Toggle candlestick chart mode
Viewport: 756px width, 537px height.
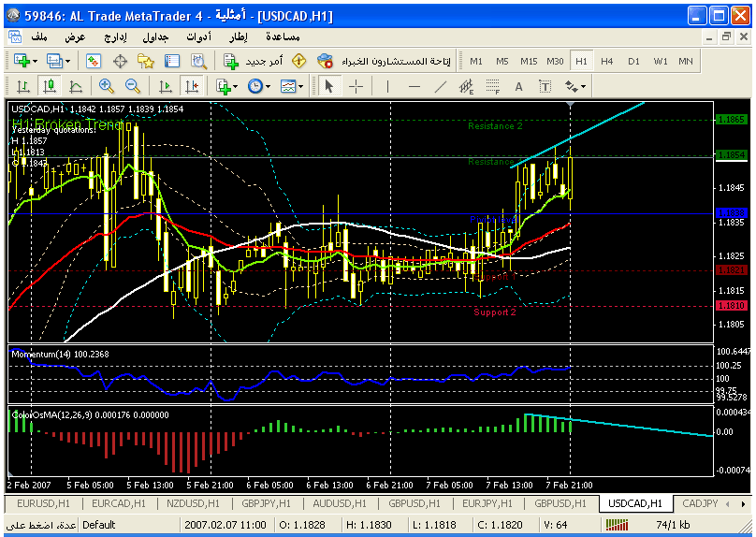[x=49, y=86]
